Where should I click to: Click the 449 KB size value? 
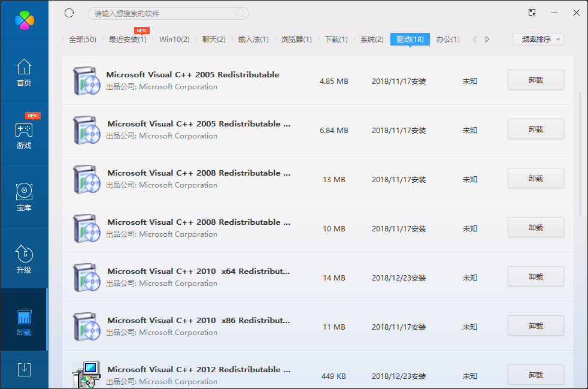pyautogui.click(x=334, y=376)
